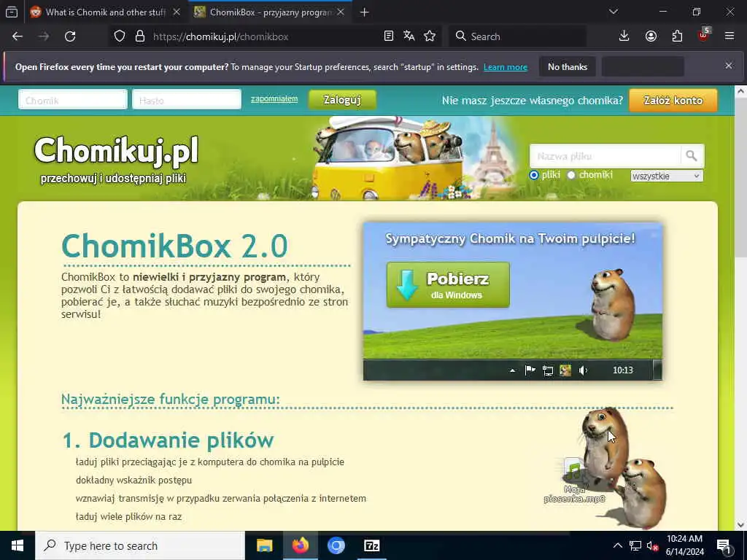Switch to Firefox in taskbar

click(300, 545)
